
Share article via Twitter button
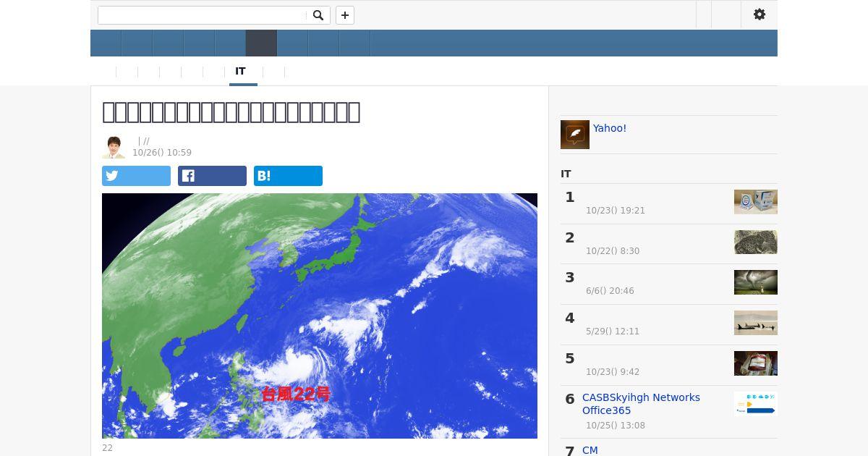pyautogui.click(x=136, y=176)
